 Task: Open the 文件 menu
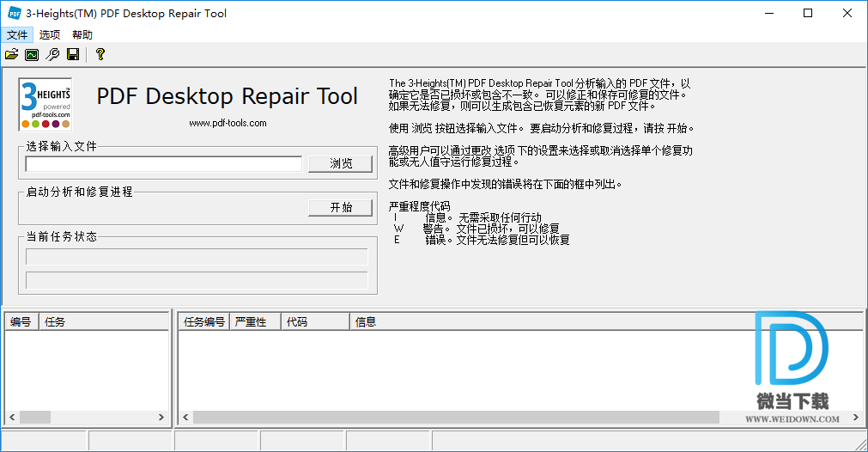(x=17, y=35)
